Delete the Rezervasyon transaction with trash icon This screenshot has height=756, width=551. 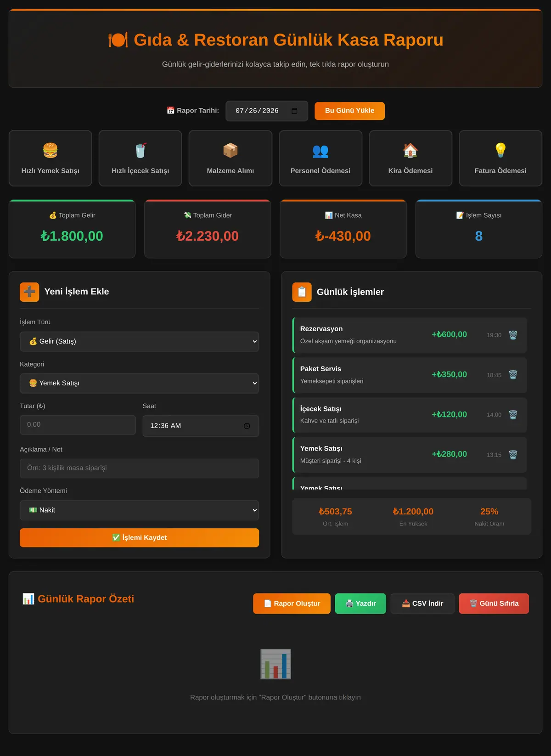click(513, 335)
